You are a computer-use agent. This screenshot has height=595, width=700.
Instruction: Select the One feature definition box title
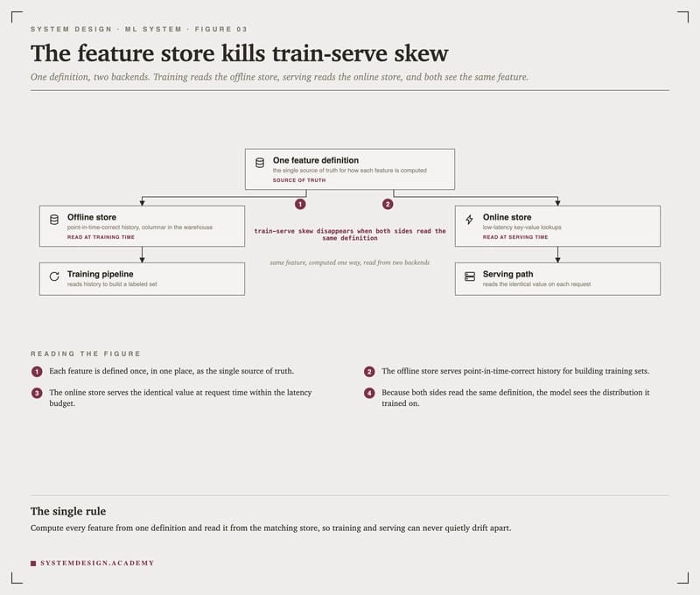(x=316, y=160)
